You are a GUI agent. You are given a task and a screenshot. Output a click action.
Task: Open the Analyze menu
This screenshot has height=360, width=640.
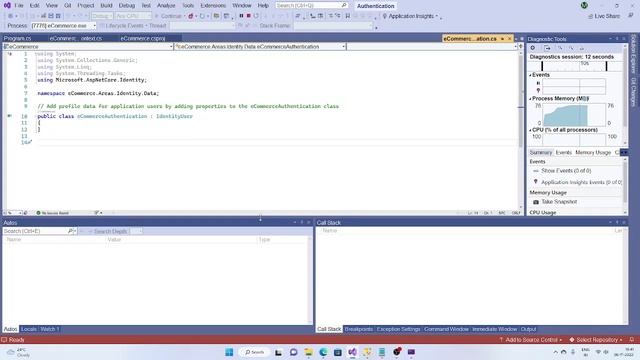pos(166,6)
